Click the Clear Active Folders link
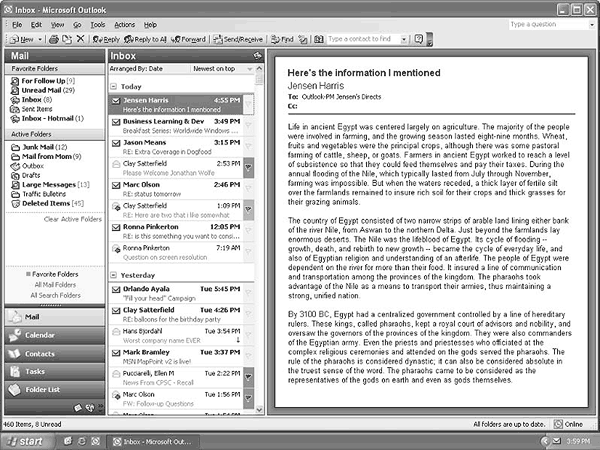The width and height of the screenshot is (600, 450). tap(73, 219)
